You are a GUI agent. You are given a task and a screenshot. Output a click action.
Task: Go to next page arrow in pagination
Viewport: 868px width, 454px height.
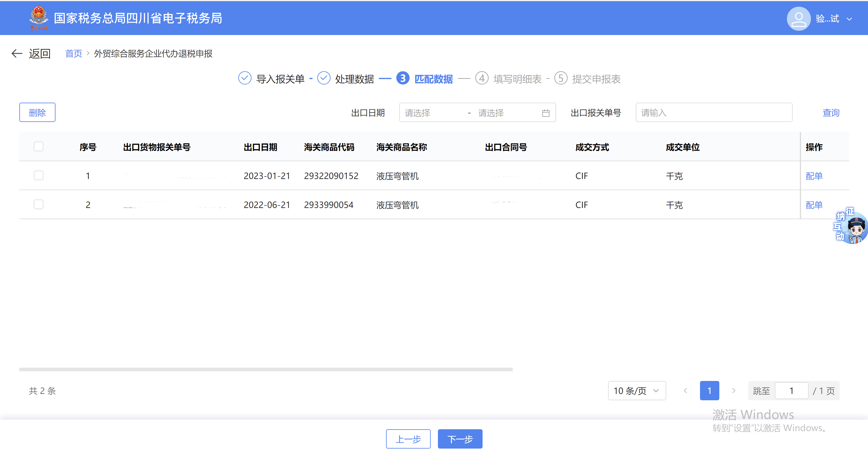[x=733, y=391]
